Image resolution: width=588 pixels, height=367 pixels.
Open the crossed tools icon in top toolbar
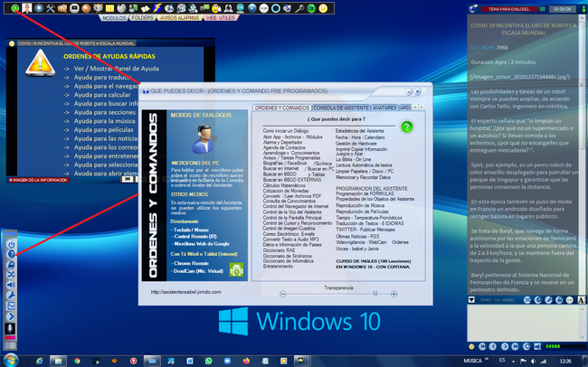(51, 8)
